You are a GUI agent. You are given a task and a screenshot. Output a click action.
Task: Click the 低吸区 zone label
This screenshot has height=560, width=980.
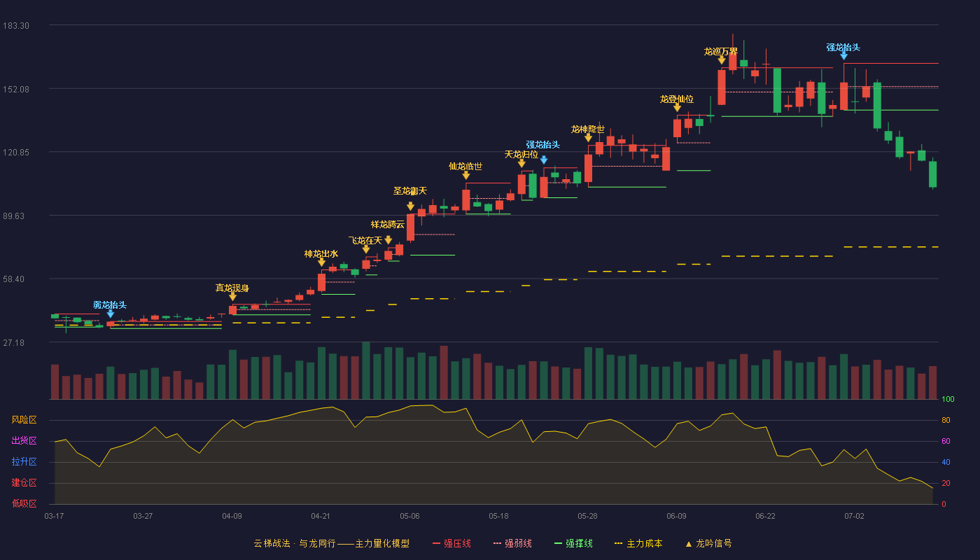pos(24,504)
